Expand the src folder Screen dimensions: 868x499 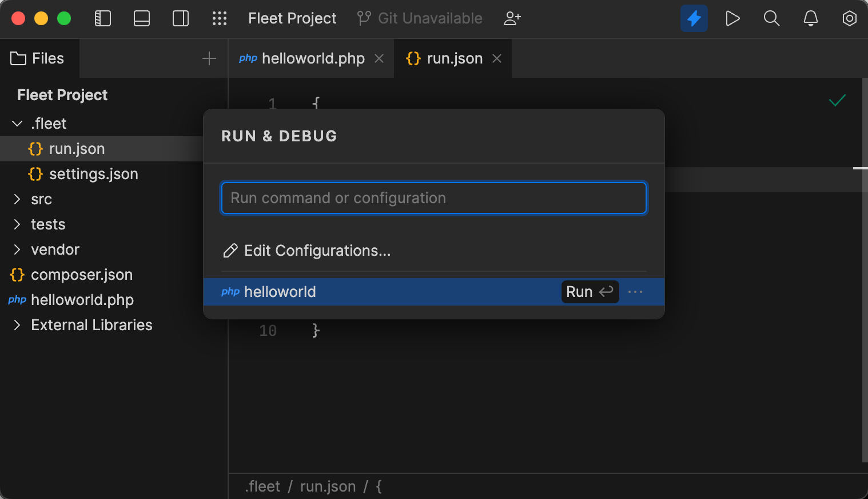click(x=16, y=199)
